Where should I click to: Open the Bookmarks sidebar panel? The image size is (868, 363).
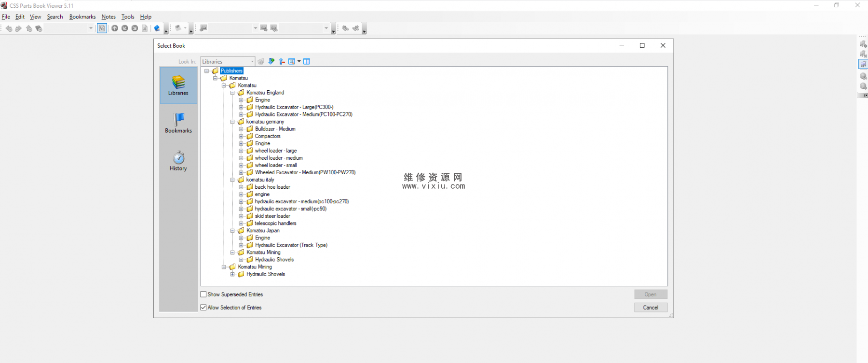178,123
